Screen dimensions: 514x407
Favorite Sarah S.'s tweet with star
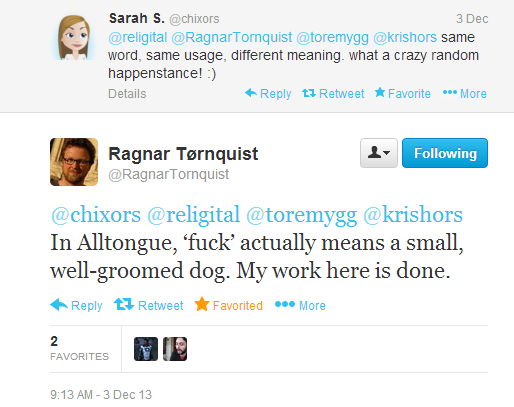point(402,94)
